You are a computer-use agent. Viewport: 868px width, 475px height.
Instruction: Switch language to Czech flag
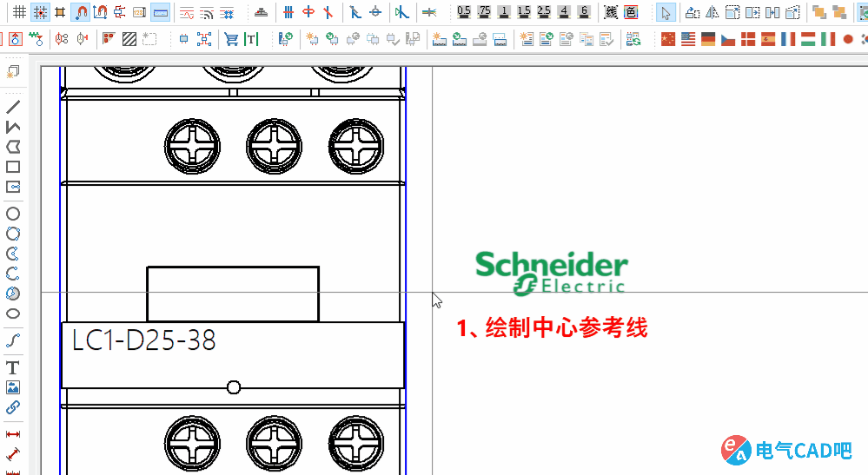728,39
